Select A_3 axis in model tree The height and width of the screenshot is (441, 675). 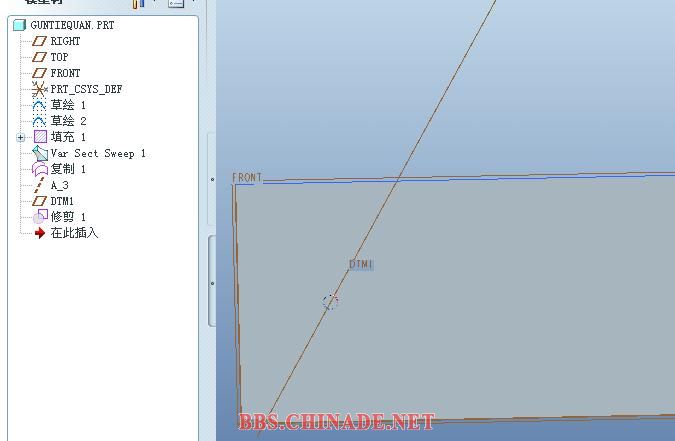point(59,185)
